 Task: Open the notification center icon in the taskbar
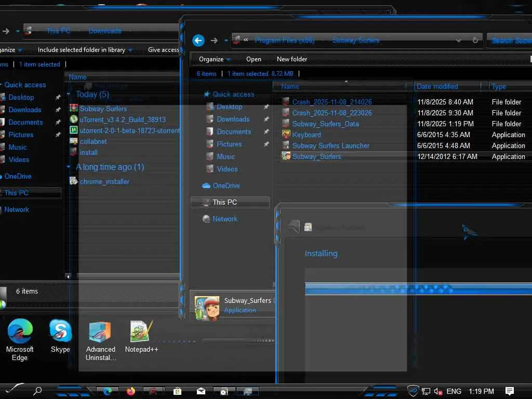point(509,391)
